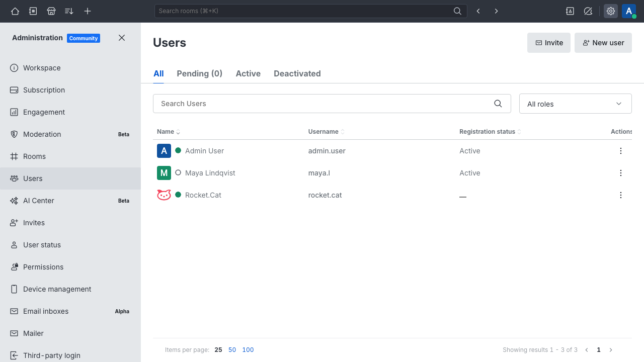
Task: Select the Admin User name
Action: (204, 151)
